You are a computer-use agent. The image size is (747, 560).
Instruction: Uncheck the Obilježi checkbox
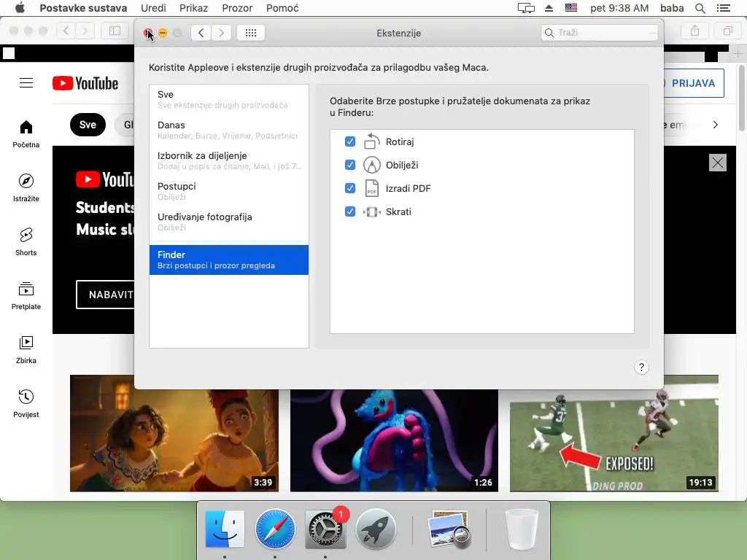[x=349, y=165]
